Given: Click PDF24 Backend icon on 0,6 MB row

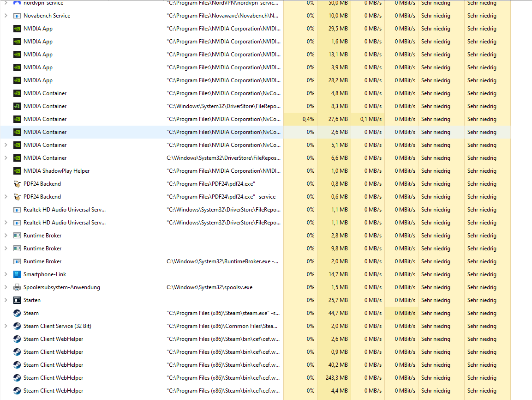Looking at the screenshot, I should [17, 197].
